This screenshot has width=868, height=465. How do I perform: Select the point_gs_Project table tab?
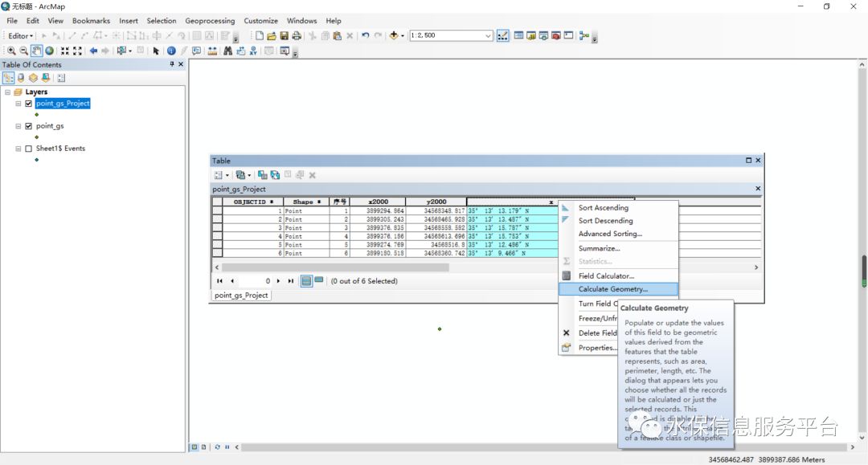(x=241, y=296)
